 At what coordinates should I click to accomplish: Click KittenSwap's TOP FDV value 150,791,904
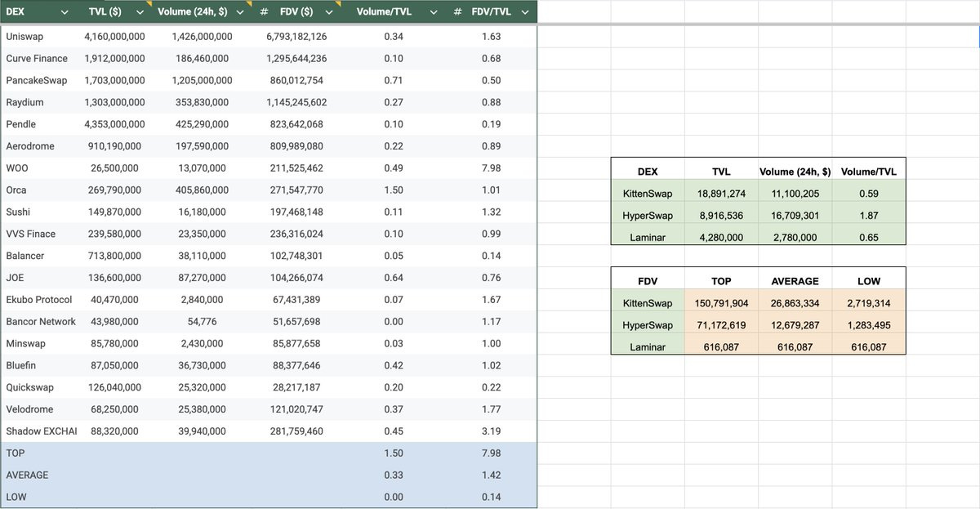click(x=721, y=303)
